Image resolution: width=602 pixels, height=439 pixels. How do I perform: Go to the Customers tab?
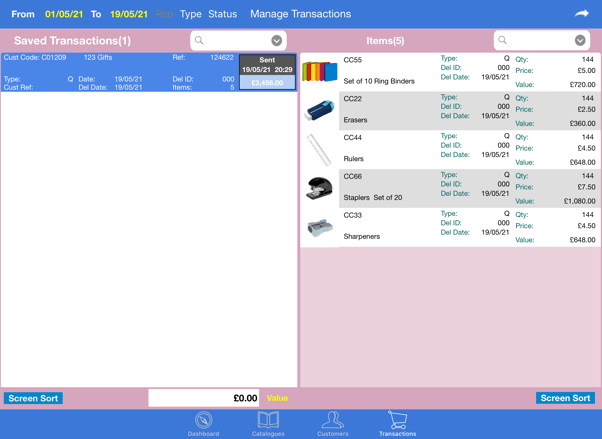pos(333,423)
